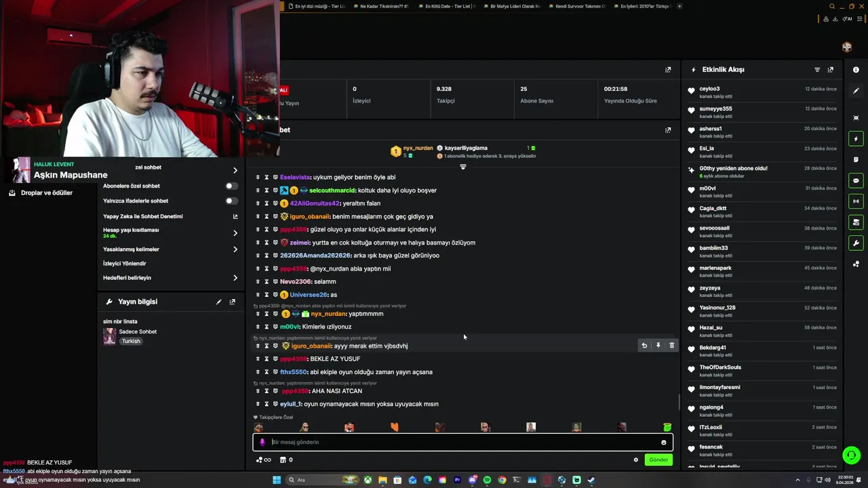Open a new browser tab with plus
Image resolution: width=868 pixels, height=488 pixels.
point(679,6)
